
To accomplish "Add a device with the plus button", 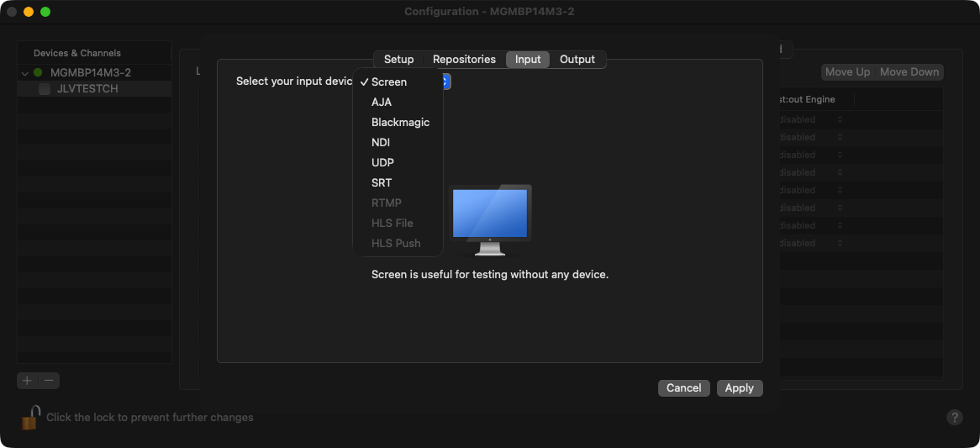I will pyautogui.click(x=28, y=381).
